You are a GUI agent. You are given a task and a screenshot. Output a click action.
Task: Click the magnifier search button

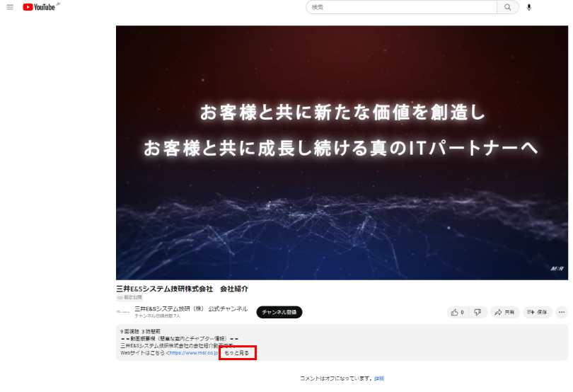(508, 7)
